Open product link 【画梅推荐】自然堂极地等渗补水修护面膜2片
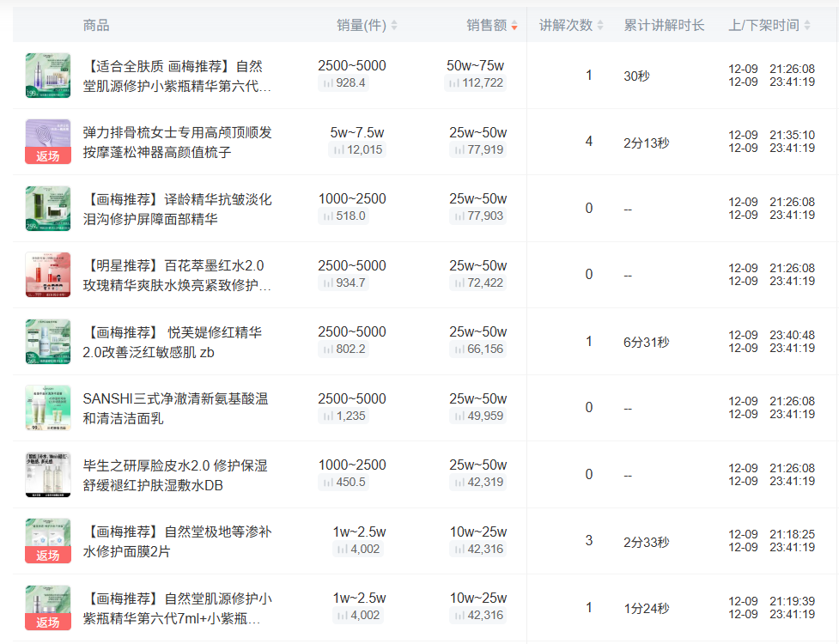The height and width of the screenshot is (644, 839). 177,542
